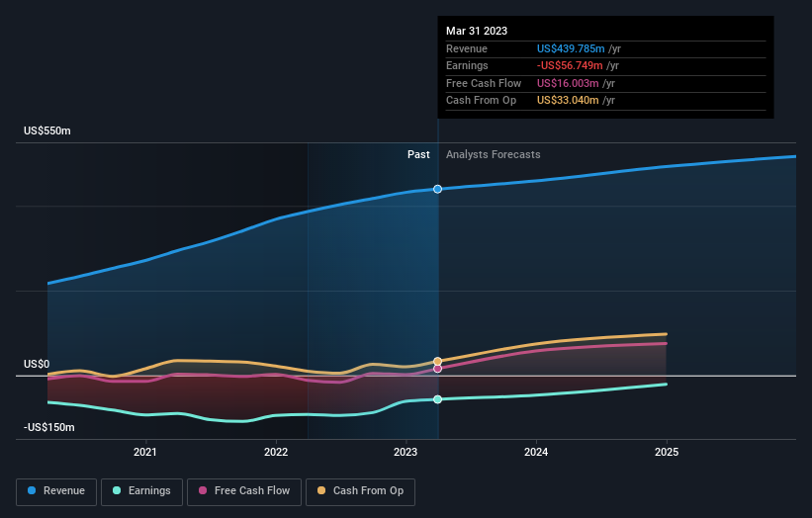Click the blue Revenue data point marker
The height and width of the screenshot is (518, 812).
(437, 190)
